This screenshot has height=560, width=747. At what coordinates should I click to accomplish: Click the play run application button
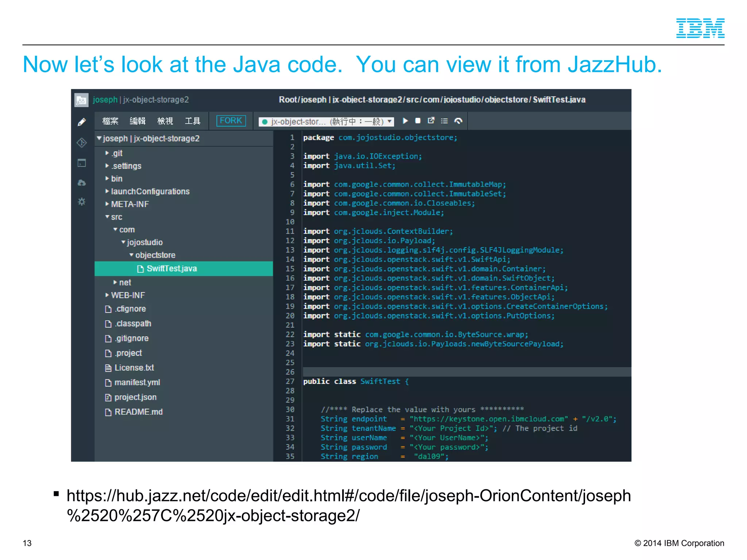click(x=405, y=121)
